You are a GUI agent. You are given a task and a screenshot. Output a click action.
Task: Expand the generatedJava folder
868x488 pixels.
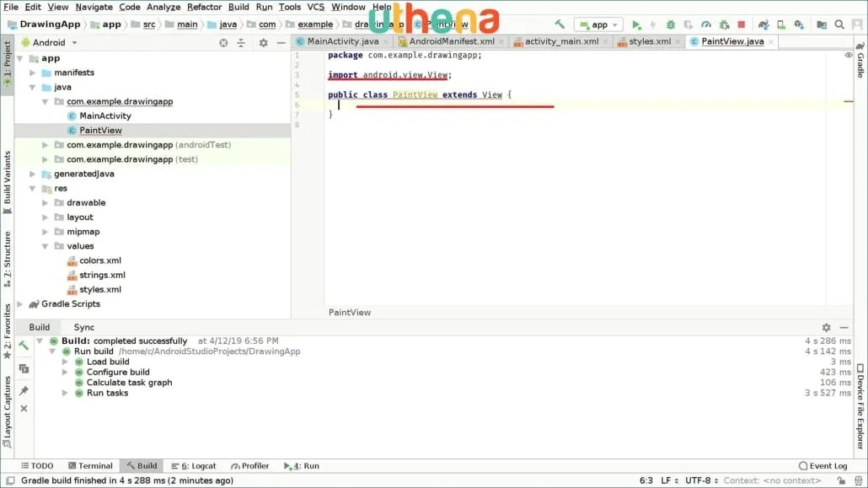pyautogui.click(x=33, y=174)
